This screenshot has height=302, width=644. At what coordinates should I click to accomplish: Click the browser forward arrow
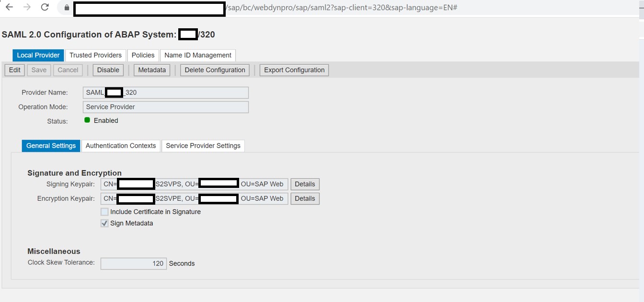point(26,8)
